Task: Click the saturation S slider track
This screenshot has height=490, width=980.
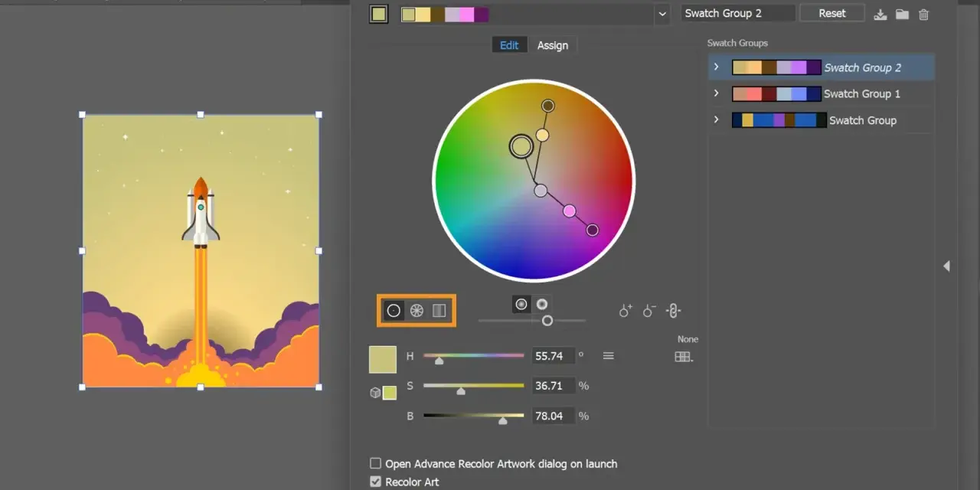Action: coord(473,385)
